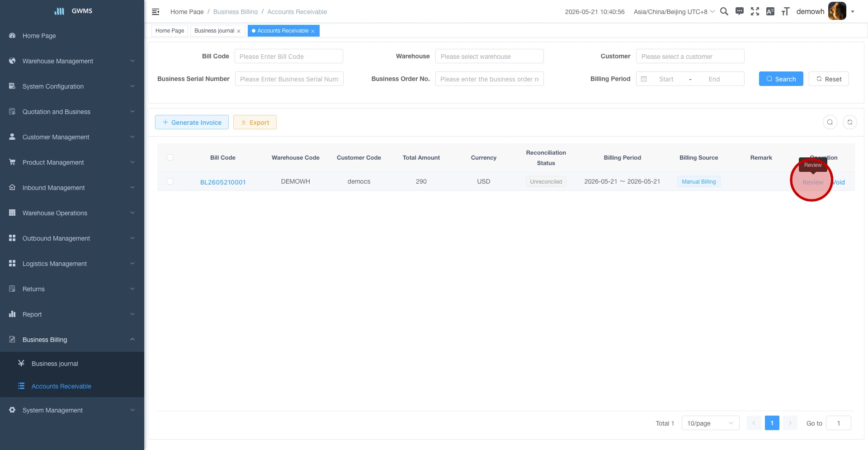The height and width of the screenshot is (450, 868).
Task: Click Billing Period start date field
Action: coord(666,79)
